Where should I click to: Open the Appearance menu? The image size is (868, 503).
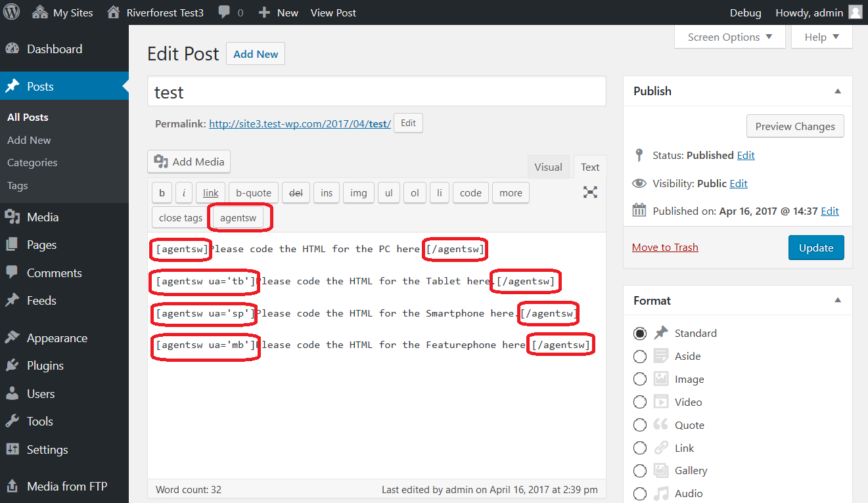(x=64, y=338)
